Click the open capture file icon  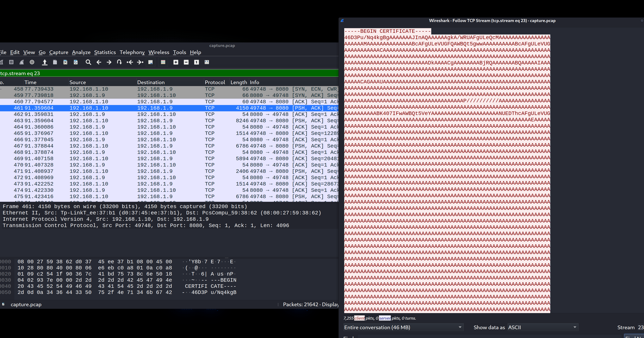(45, 62)
